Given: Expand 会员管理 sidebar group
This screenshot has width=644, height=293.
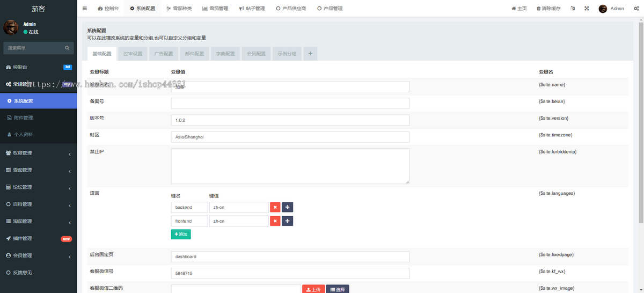Looking at the screenshot, I should point(39,255).
